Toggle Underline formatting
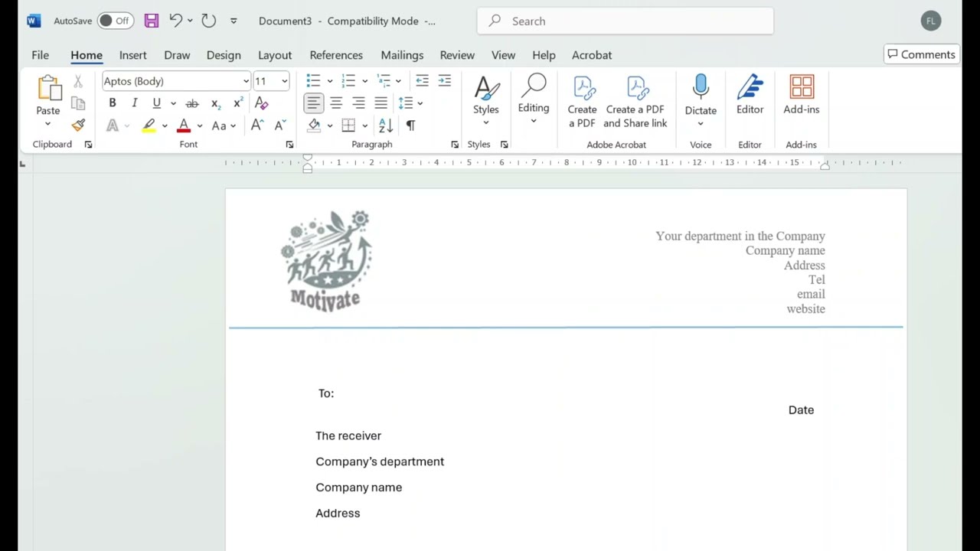The height and width of the screenshot is (551, 980). point(157,103)
